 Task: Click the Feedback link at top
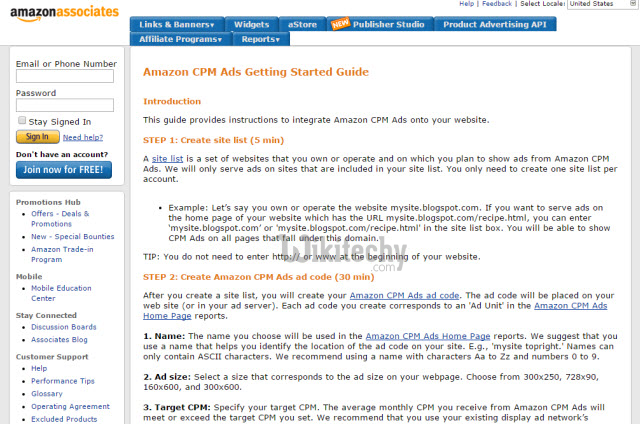point(497,5)
